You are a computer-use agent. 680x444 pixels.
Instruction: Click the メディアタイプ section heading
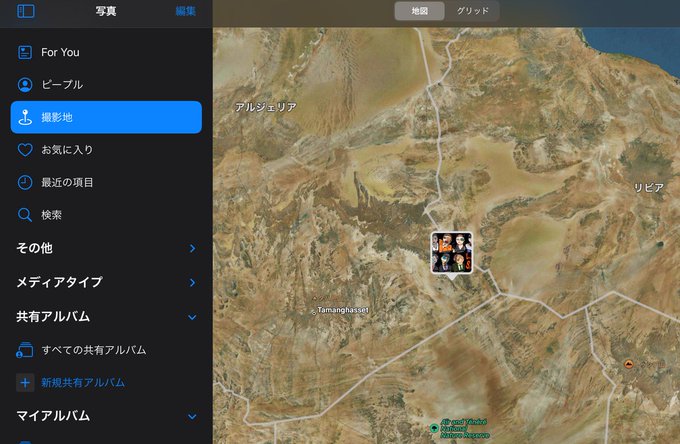(59, 282)
